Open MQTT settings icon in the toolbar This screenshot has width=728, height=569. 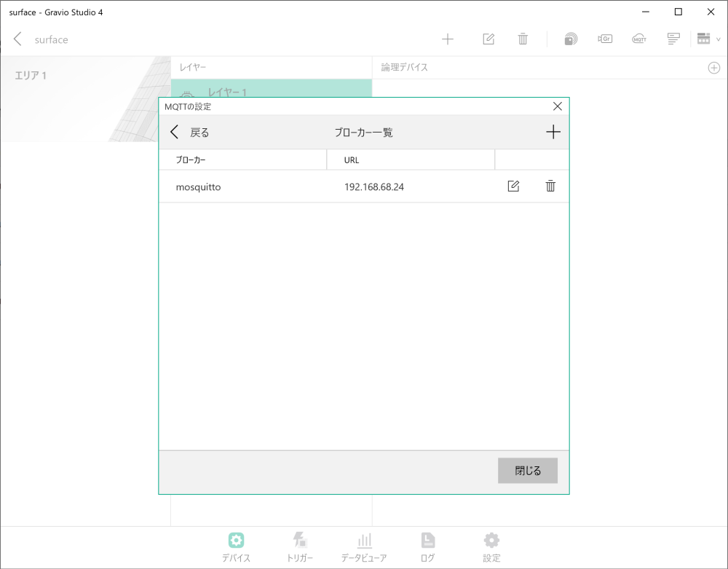[639, 38]
